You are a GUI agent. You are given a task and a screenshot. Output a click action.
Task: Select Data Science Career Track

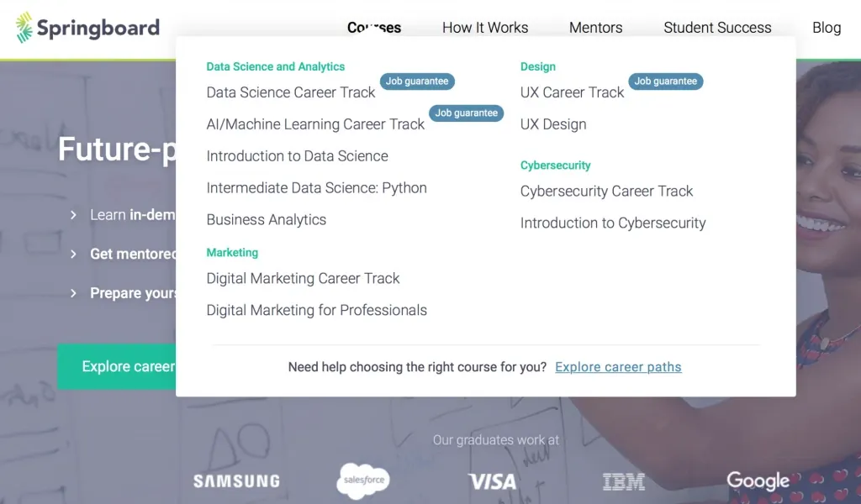pyautogui.click(x=291, y=92)
